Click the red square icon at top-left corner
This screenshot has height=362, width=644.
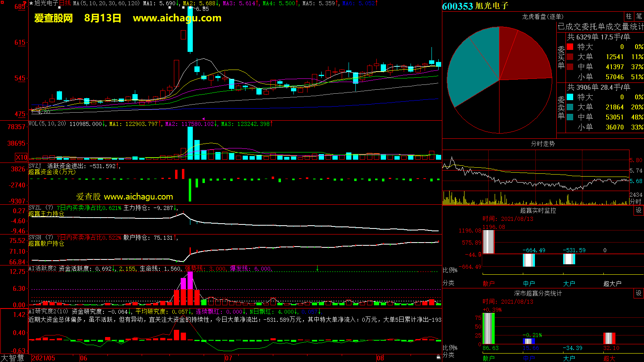(x=2, y=2)
